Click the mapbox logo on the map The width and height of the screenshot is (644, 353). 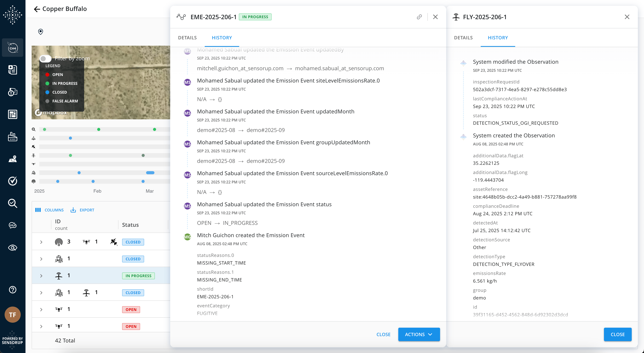[x=51, y=113]
